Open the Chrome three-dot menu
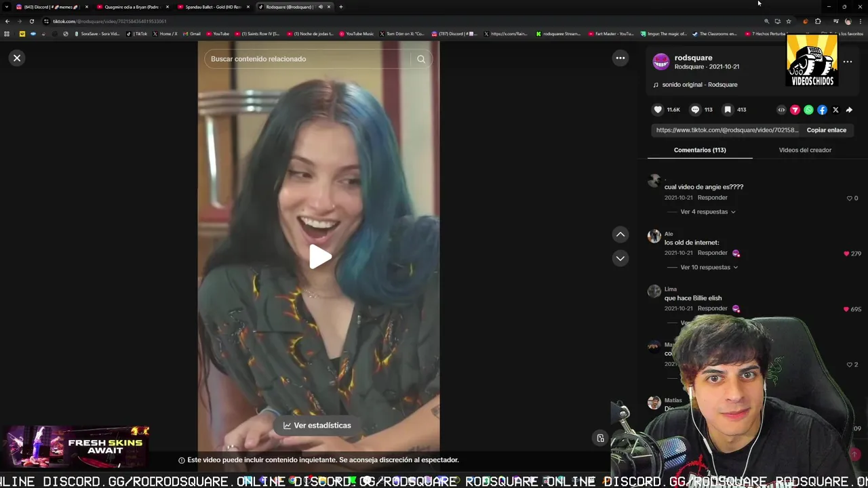 pos(860,21)
